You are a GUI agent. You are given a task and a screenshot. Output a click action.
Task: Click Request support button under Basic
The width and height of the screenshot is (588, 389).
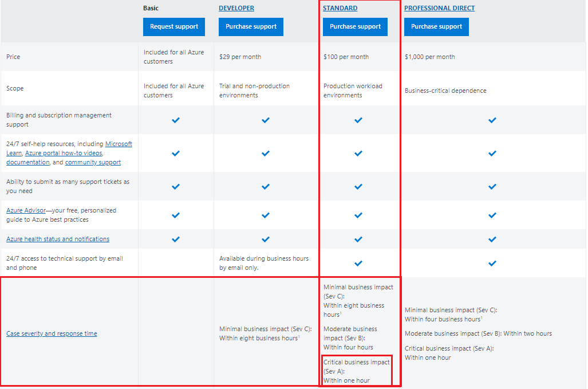pos(174,26)
